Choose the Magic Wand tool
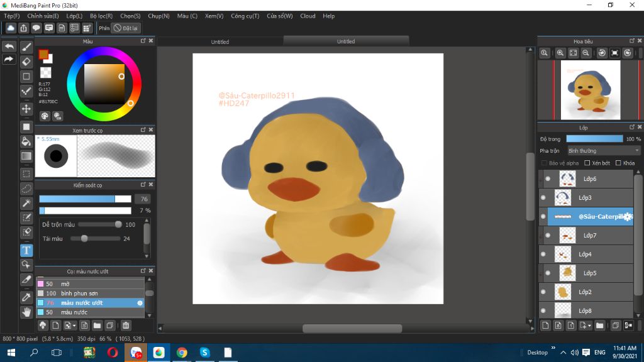644x362 pixels. pos(26,203)
